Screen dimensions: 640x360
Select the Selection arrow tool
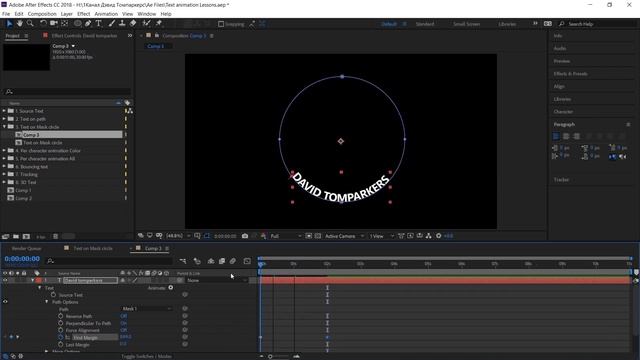pyautogui.click(x=9, y=24)
